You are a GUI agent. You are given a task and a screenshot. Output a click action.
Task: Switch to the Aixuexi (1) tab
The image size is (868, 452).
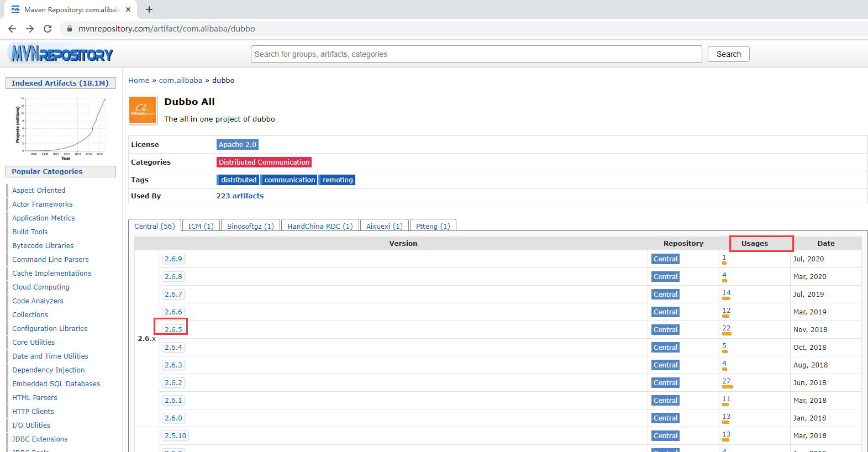click(x=385, y=226)
